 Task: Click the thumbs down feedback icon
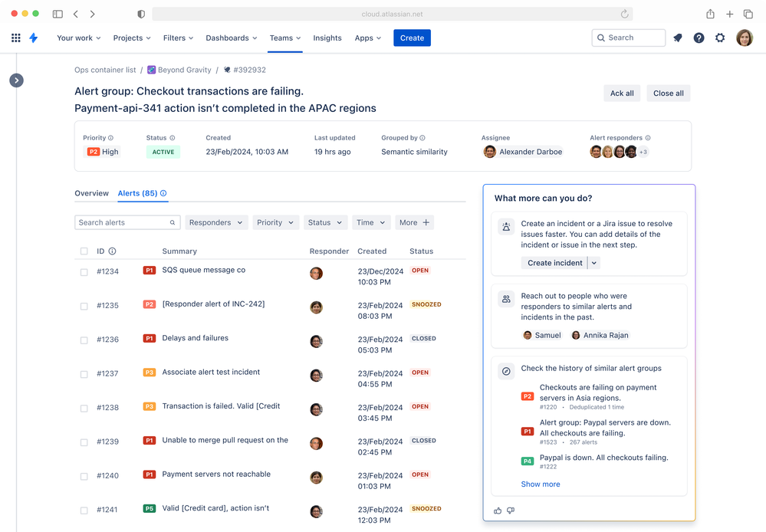click(511, 511)
